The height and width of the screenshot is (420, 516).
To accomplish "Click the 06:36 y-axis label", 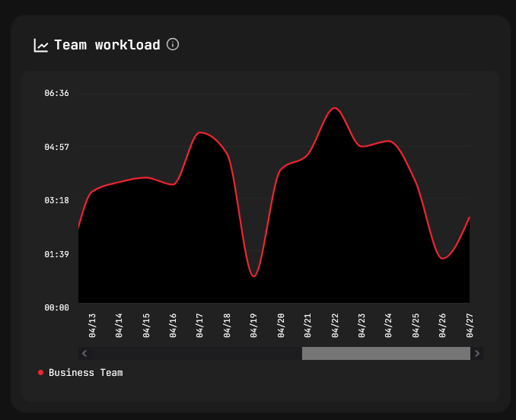I will [x=57, y=93].
